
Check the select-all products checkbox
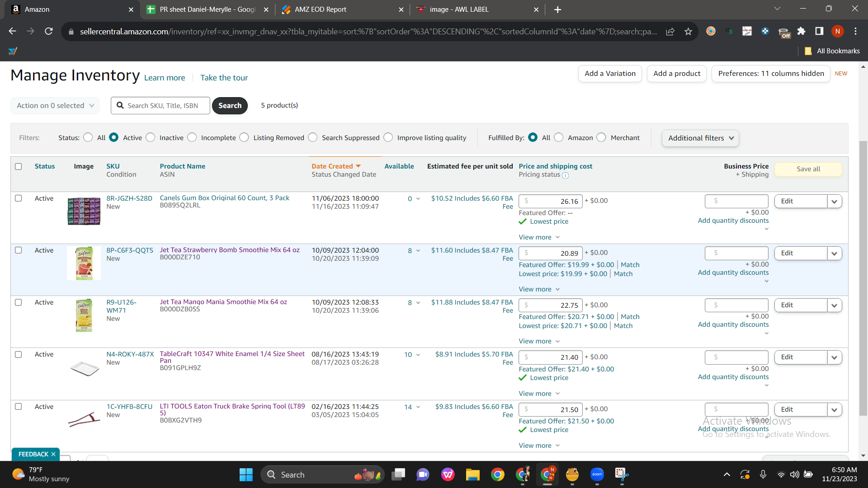[19, 166]
